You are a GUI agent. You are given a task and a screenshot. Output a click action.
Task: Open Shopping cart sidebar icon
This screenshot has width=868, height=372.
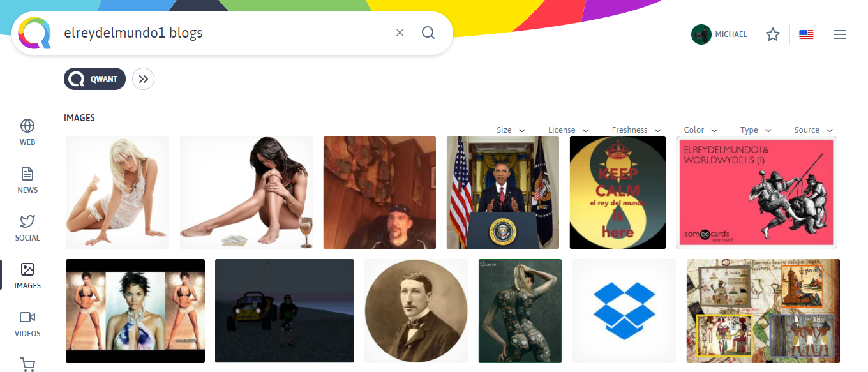[27, 364]
